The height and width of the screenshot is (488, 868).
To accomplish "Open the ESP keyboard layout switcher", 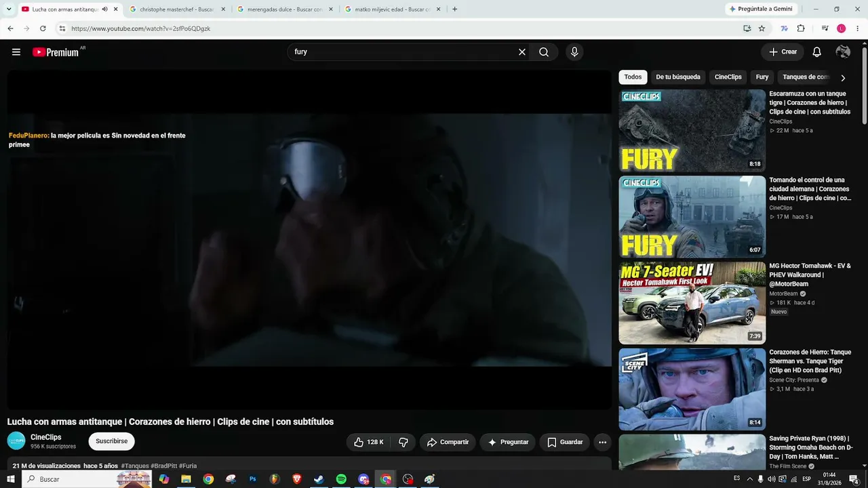I will click(807, 479).
